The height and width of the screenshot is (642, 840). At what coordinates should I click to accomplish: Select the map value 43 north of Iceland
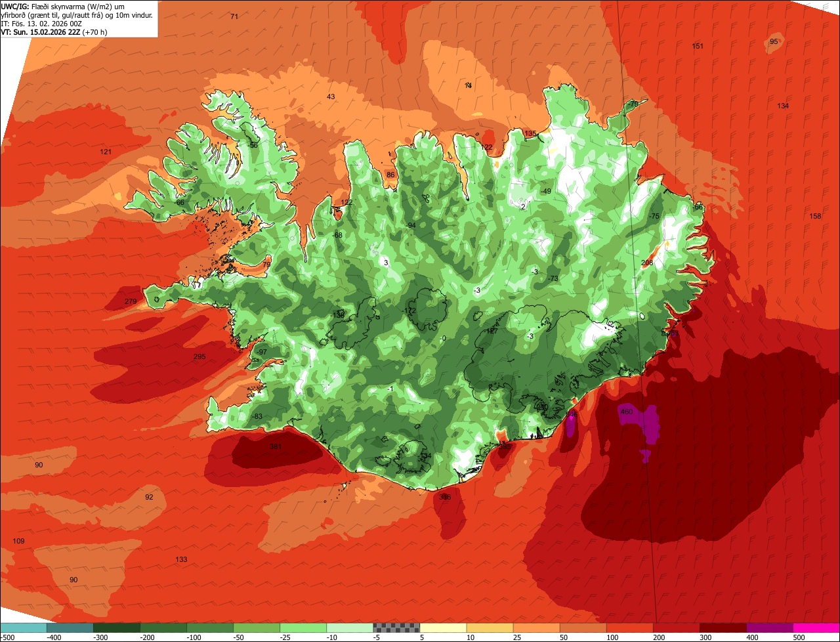pos(331,96)
